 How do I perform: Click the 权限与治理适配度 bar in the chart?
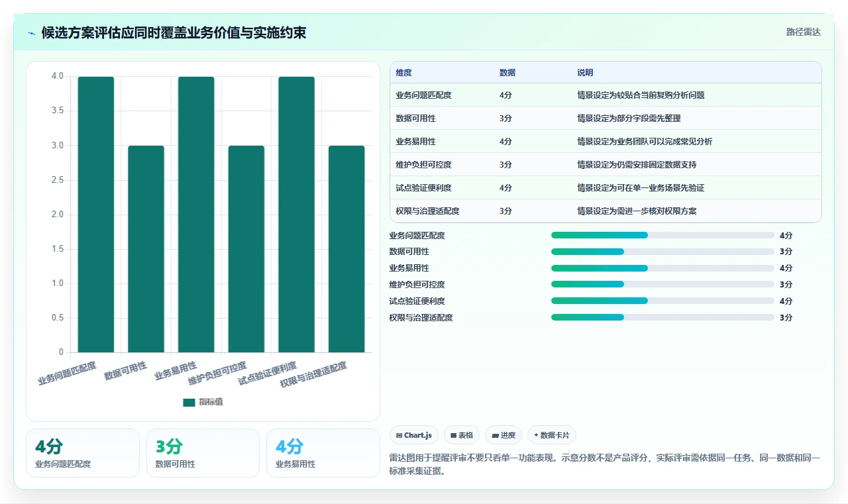tap(346, 249)
